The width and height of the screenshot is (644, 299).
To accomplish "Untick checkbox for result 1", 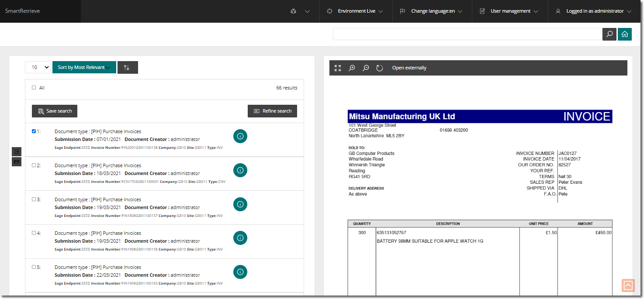I will [x=34, y=131].
